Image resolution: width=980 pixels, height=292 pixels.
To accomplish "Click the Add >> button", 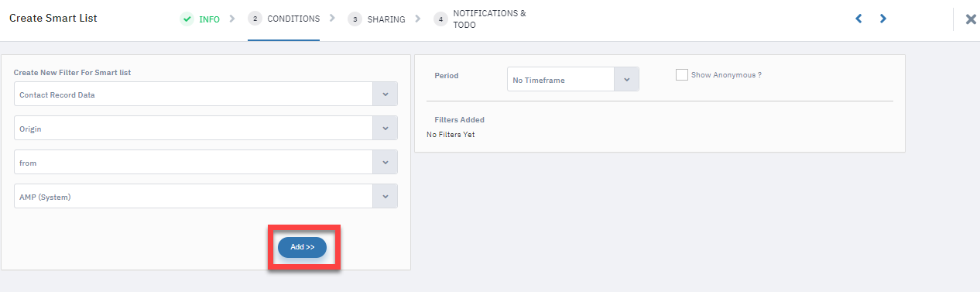I will pyautogui.click(x=303, y=247).
